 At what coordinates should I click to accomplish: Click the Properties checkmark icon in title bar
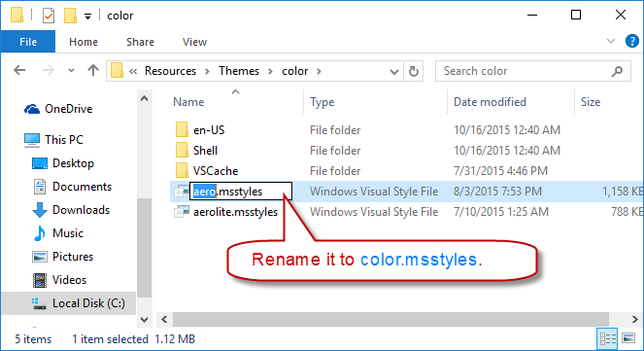(49, 16)
